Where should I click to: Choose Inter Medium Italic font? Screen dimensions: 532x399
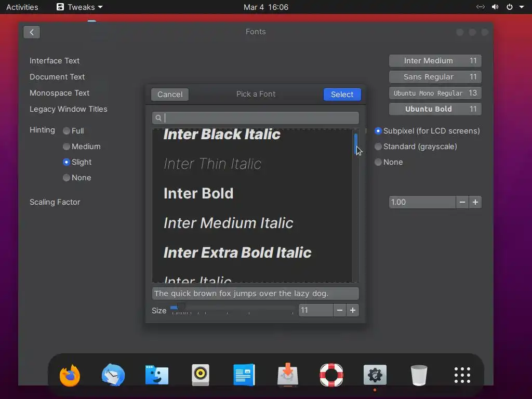click(x=252, y=223)
